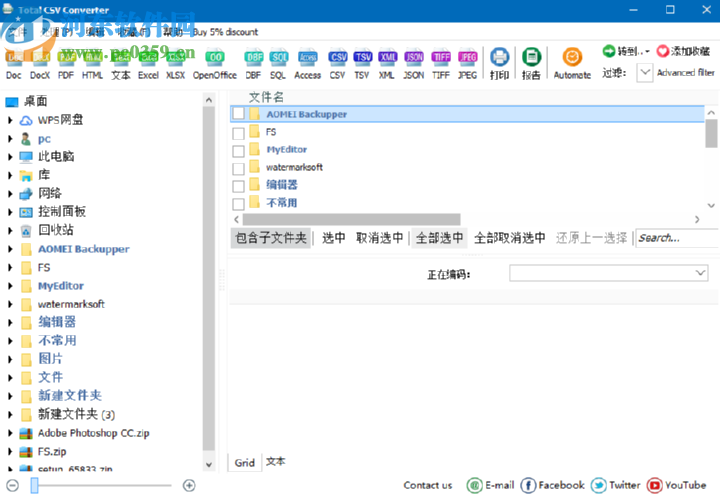Select FS.zip in folder tree
720x499 pixels.
point(52,452)
